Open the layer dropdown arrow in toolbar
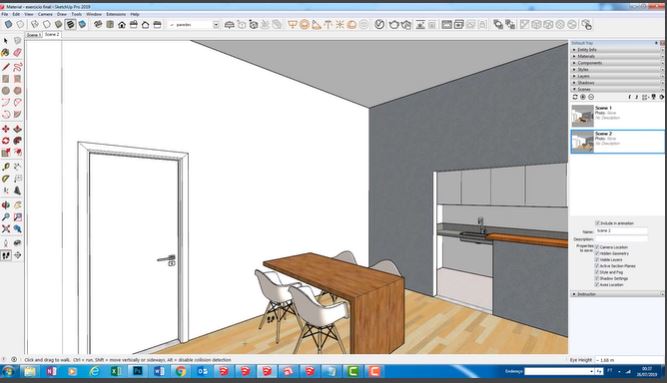 (216, 25)
